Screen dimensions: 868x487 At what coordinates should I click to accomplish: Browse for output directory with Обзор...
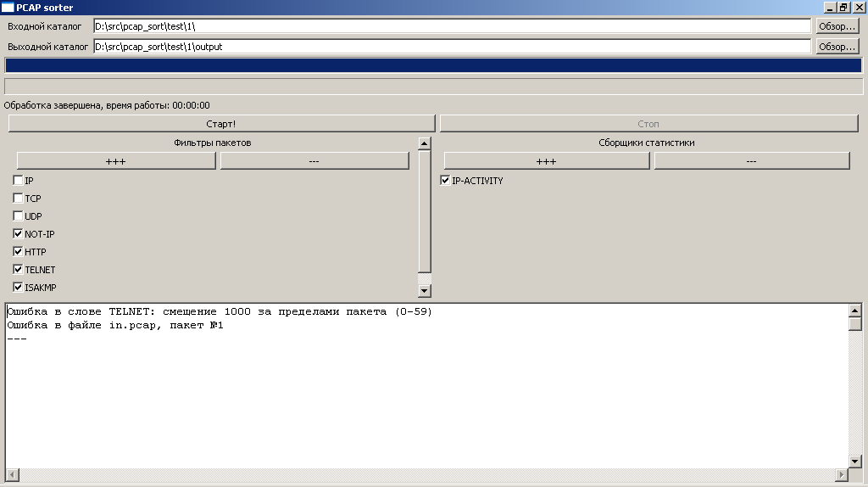click(837, 47)
